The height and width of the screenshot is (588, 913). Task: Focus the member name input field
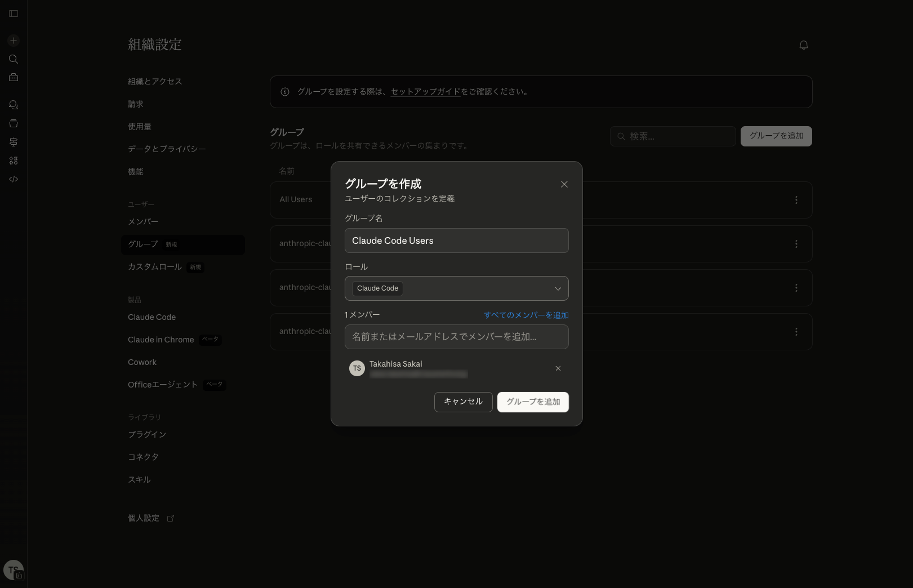coord(457,337)
